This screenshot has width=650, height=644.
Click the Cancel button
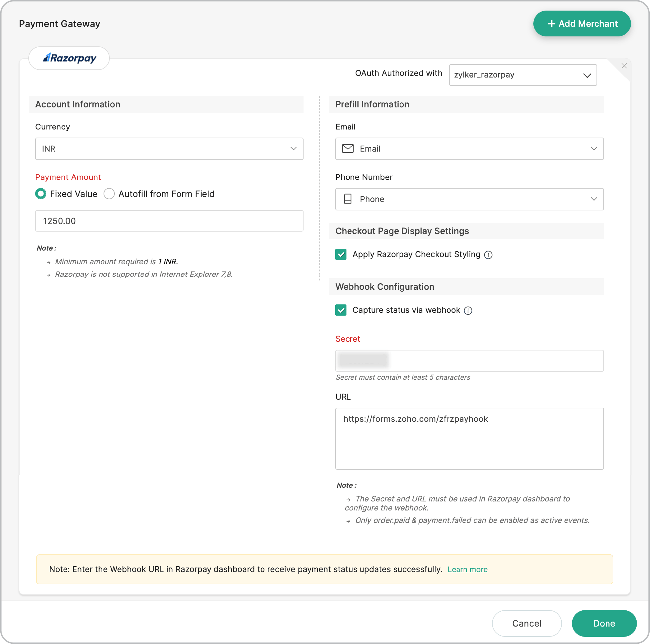[527, 623]
